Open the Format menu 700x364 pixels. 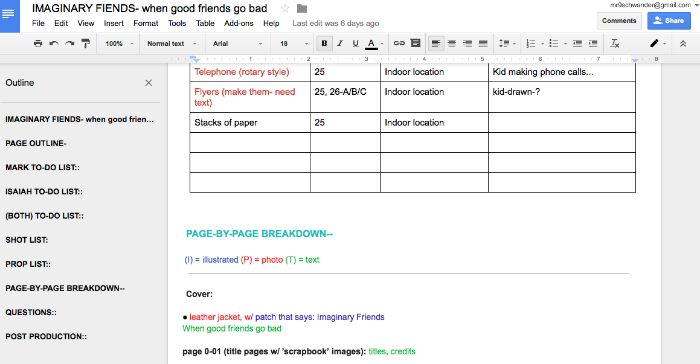[x=146, y=23]
